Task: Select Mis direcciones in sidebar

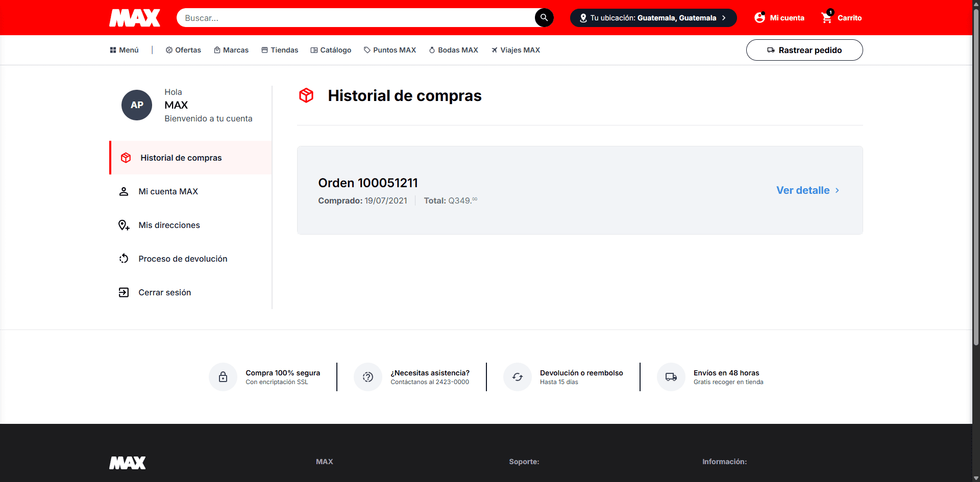Action: click(169, 225)
